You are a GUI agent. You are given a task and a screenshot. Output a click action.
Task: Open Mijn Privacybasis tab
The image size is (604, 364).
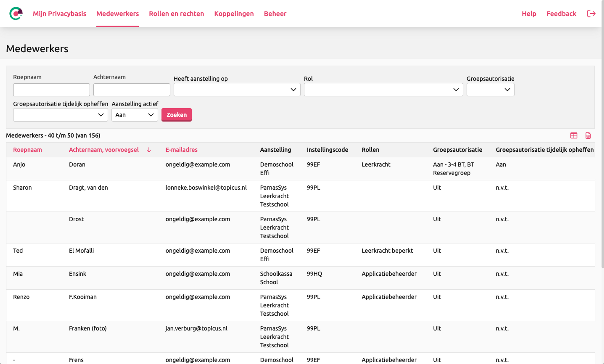click(x=59, y=14)
